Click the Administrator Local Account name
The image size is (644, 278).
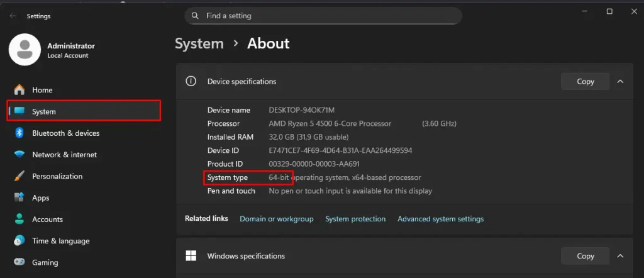[x=71, y=50]
